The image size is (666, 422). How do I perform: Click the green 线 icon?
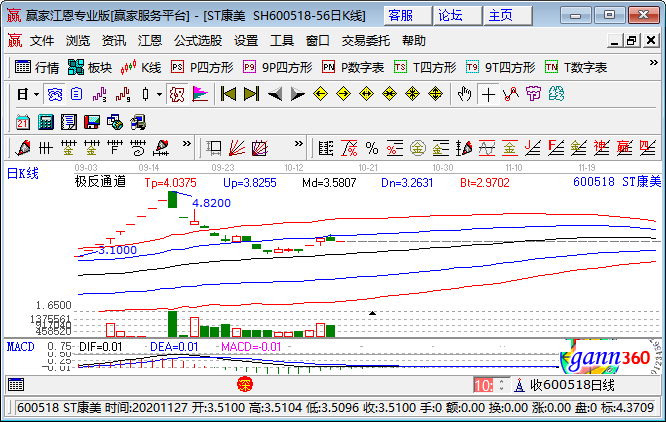click(556, 94)
